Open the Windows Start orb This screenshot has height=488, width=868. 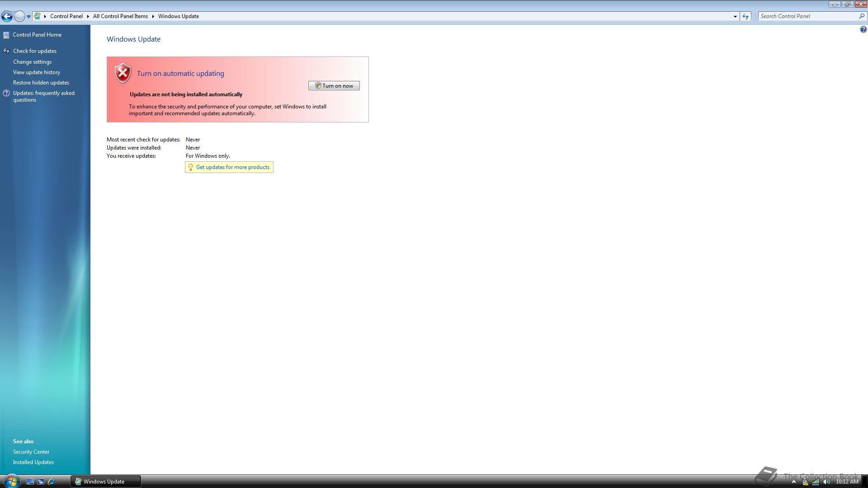[x=11, y=481]
